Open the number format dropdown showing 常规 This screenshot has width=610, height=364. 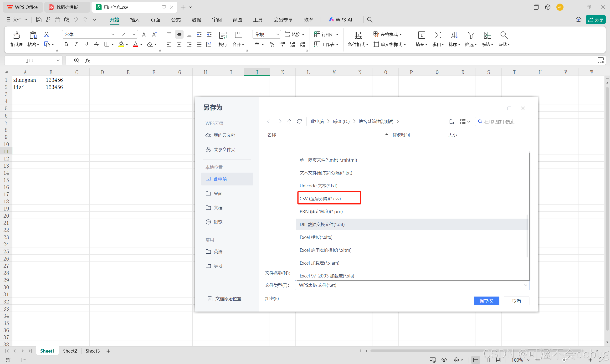277,34
